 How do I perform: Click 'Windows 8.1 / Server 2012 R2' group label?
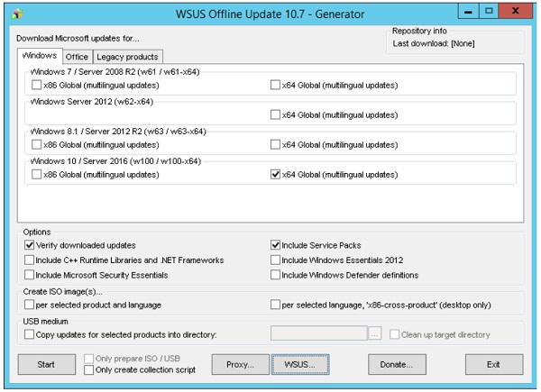118,132
